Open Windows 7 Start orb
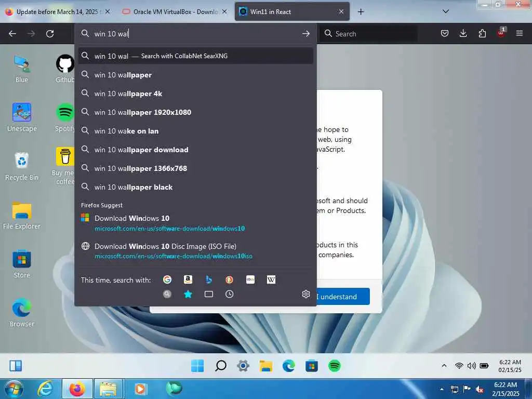 pos(14,389)
